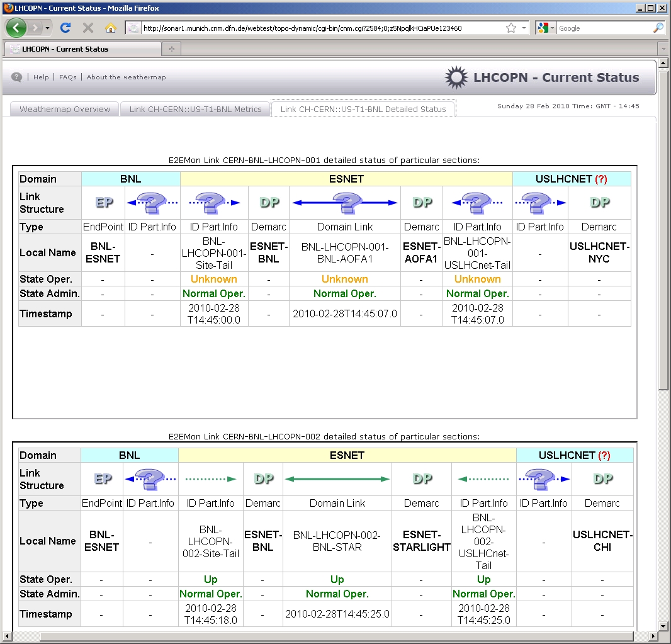671x644 pixels.
Task: Click the LHCOPN sun logo icon
Action: click(455, 77)
